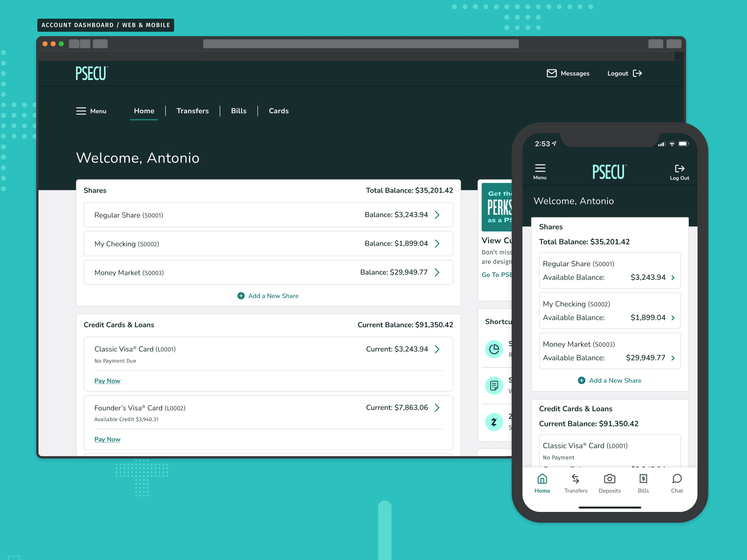Open the Cards menu item
Viewport: 747px width, 560px height.
click(278, 111)
